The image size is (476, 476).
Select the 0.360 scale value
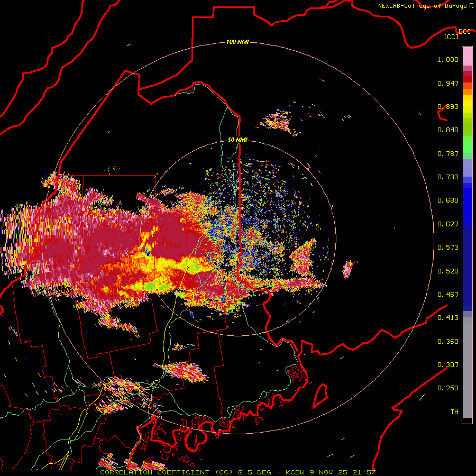(448, 342)
